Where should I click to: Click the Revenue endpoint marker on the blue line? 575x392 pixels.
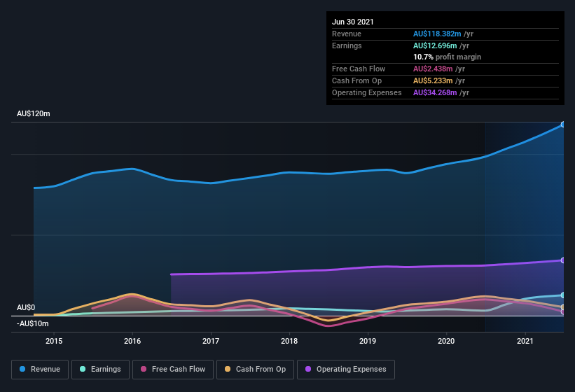[x=563, y=125]
